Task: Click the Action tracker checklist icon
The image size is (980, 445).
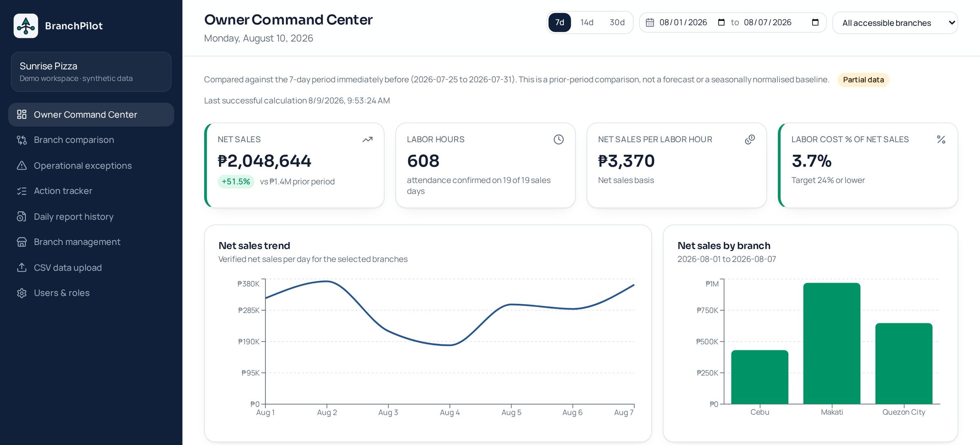Action: pos(22,191)
